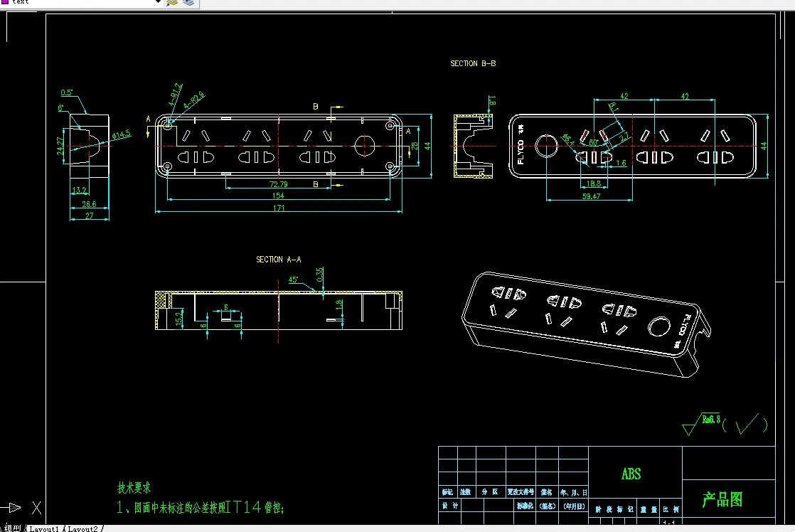Select the 18.8 dimension text

(x=594, y=183)
